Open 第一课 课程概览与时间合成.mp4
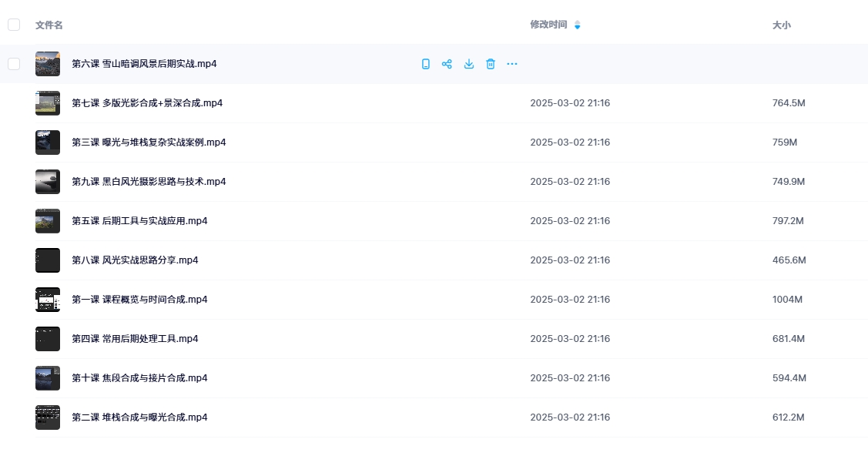868x456 pixels. click(139, 300)
